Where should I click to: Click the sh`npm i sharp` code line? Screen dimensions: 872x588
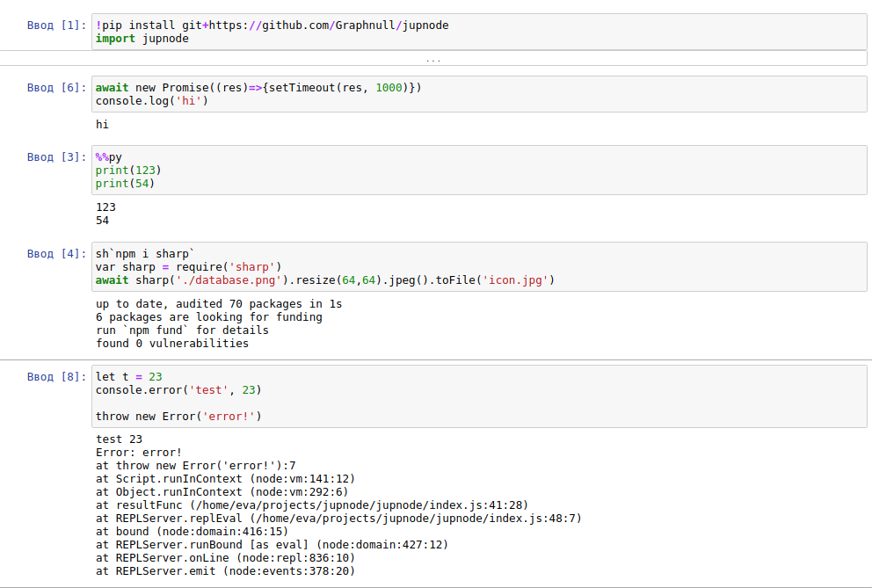tap(145, 254)
